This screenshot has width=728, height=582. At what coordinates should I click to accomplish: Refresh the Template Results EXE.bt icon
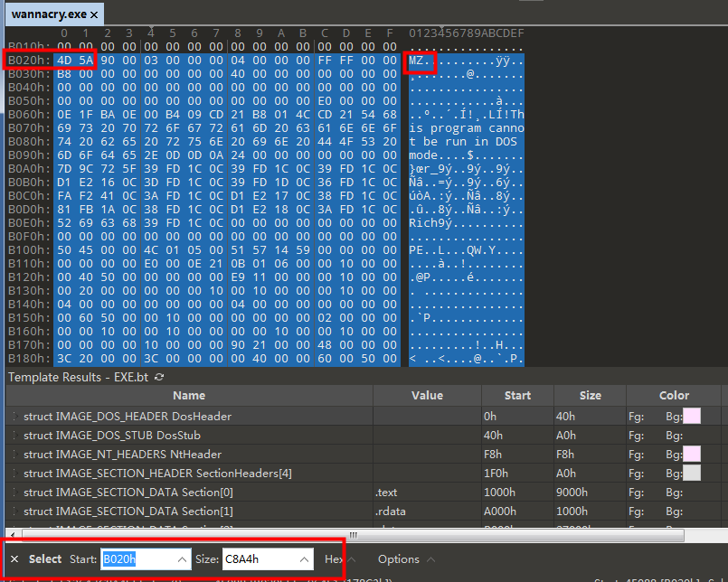click(x=159, y=377)
